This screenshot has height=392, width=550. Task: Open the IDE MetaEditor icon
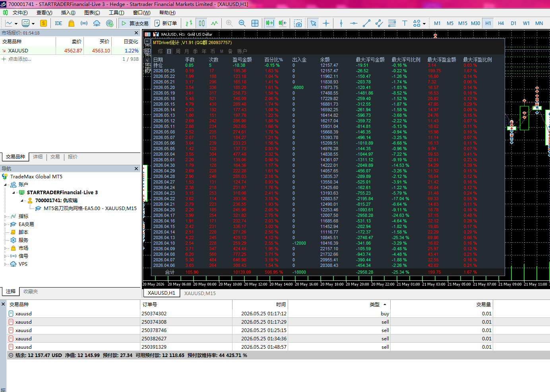[58, 23]
